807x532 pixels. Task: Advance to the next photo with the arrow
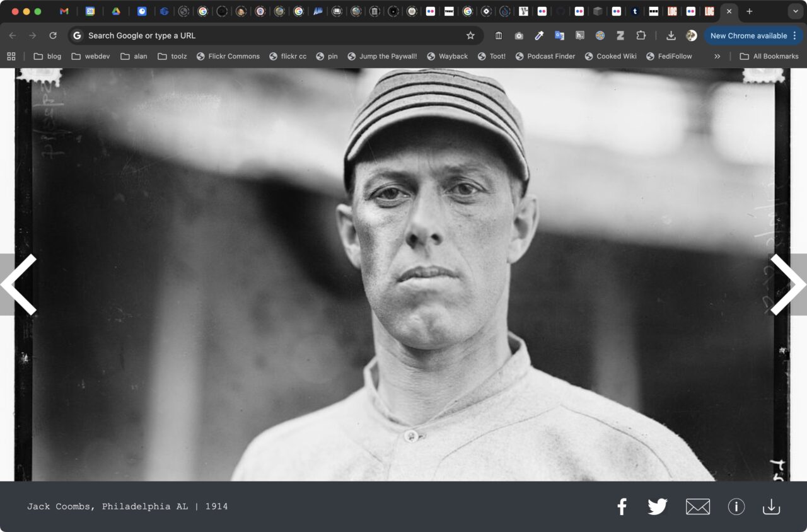(789, 284)
